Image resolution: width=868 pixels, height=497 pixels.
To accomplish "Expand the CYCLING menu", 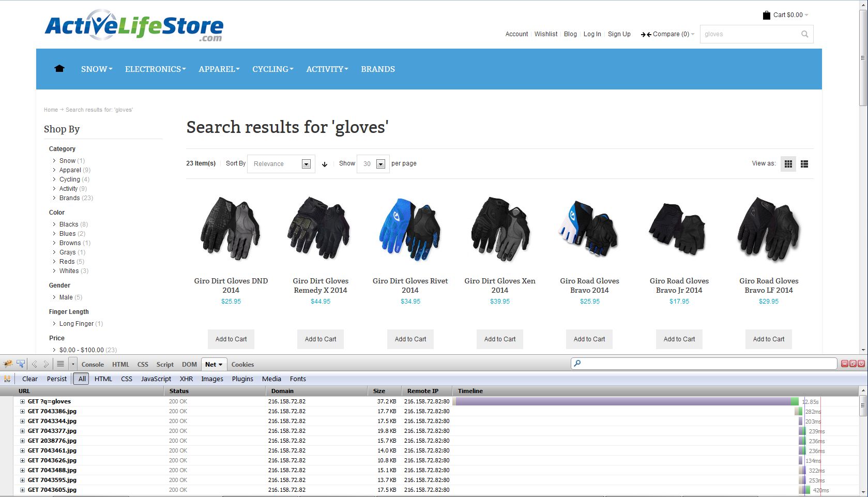I will (x=273, y=69).
